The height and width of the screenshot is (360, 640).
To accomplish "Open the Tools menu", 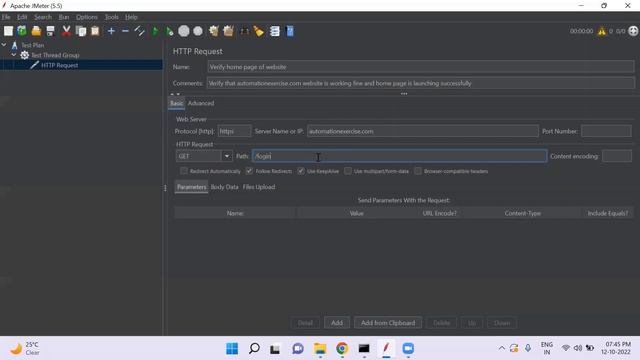I will coord(111,17).
